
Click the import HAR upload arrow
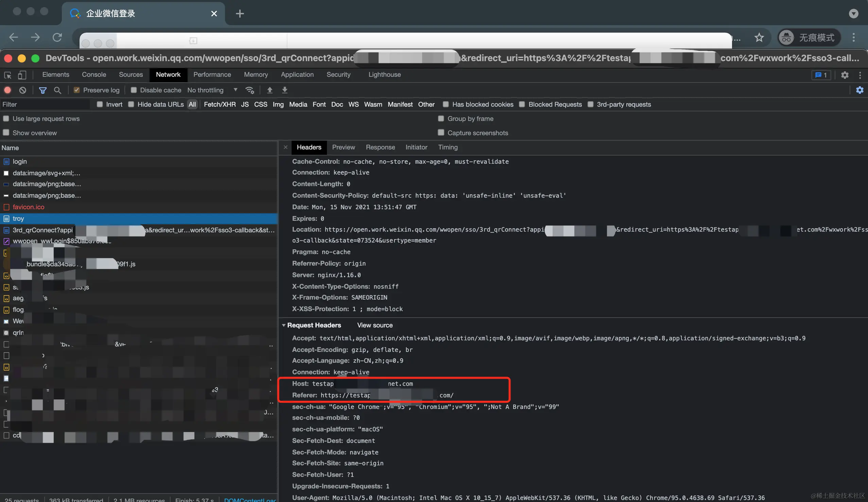pyautogui.click(x=270, y=90)
